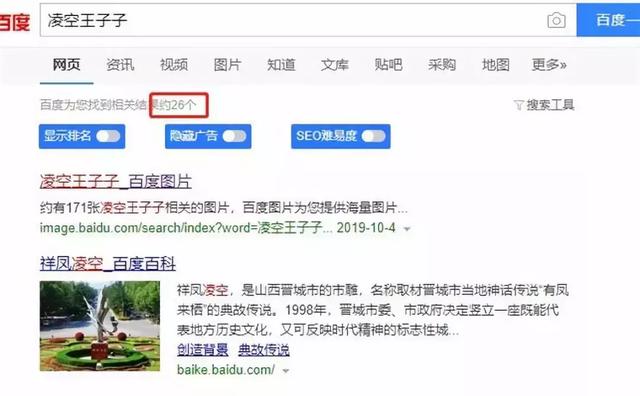Toggle the SEO难易度 switch

click(x=373, y=136)
